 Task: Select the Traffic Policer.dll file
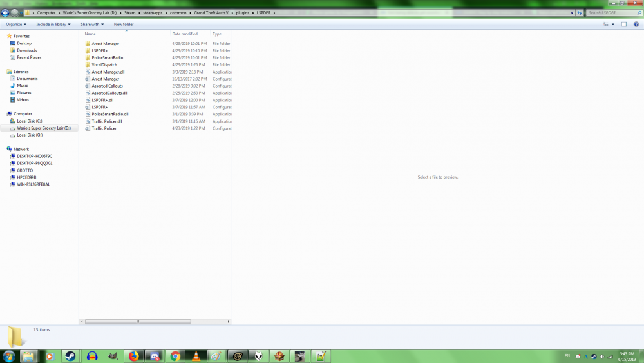(106, 121)
